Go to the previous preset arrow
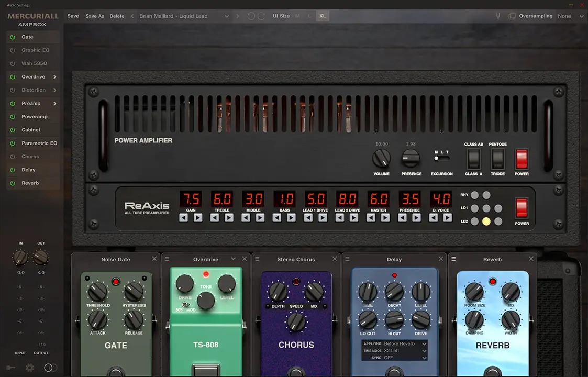 point(132,16)
